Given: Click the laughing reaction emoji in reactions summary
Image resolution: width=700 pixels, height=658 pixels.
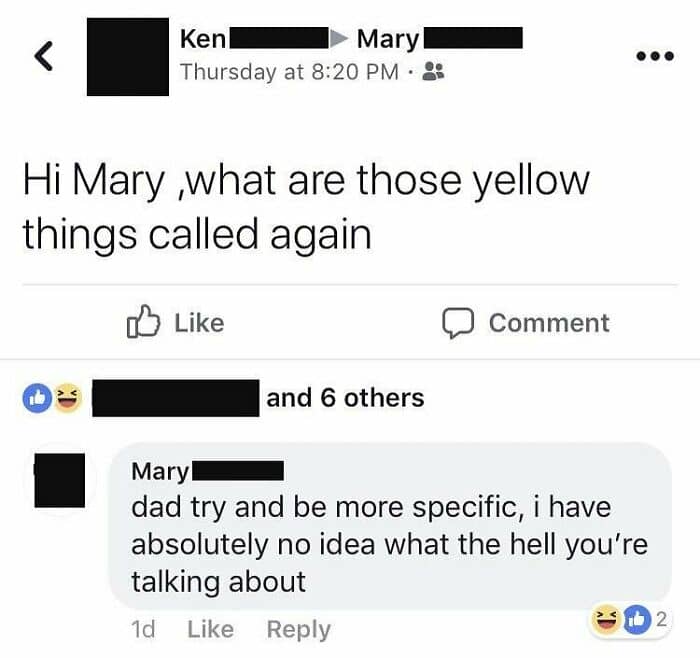Looking at the screenshot, I should pyautogui.click(x=66, y=398).
